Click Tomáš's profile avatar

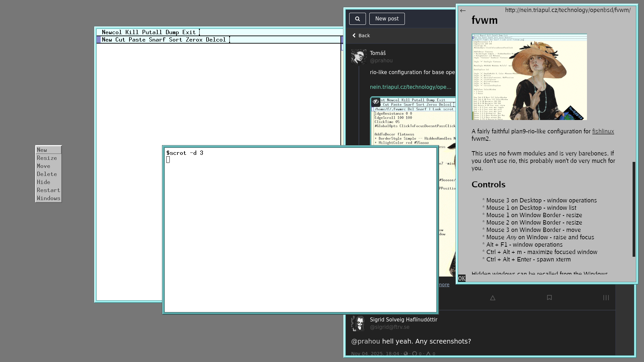[359, 57]
